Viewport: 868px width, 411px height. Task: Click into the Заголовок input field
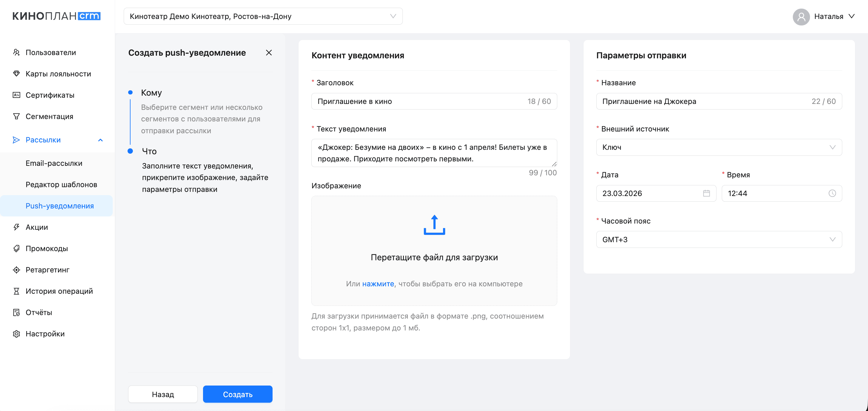tap(418, 102)
